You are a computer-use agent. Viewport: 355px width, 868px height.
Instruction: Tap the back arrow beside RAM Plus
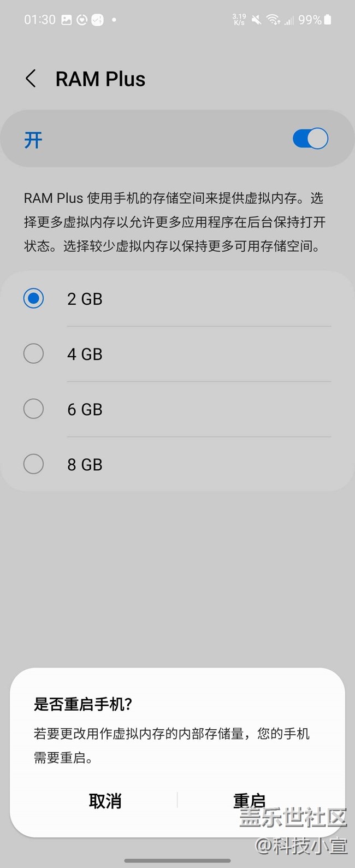[31, 79]
